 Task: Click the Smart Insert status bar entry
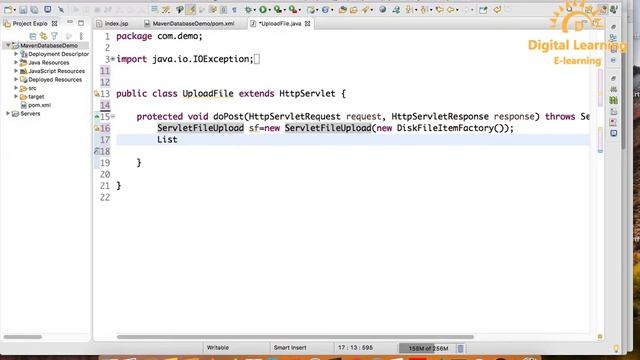tap(290, 348)
